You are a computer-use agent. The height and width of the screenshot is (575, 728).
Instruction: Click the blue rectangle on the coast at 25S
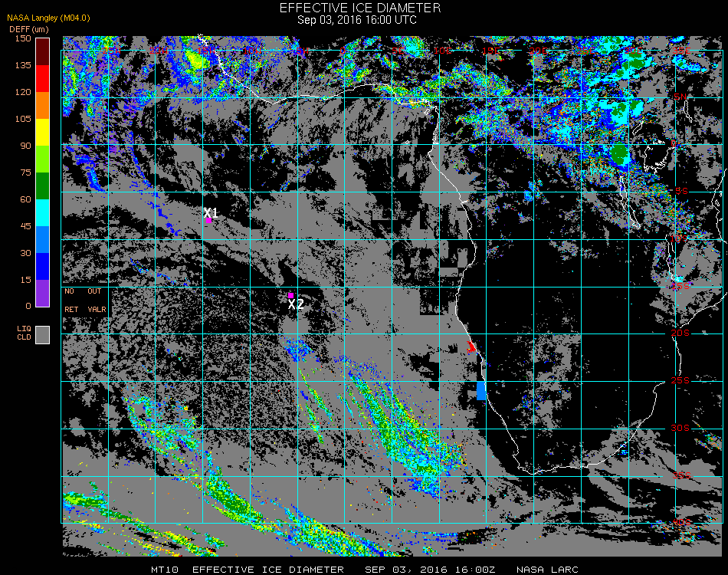point(481,390)
